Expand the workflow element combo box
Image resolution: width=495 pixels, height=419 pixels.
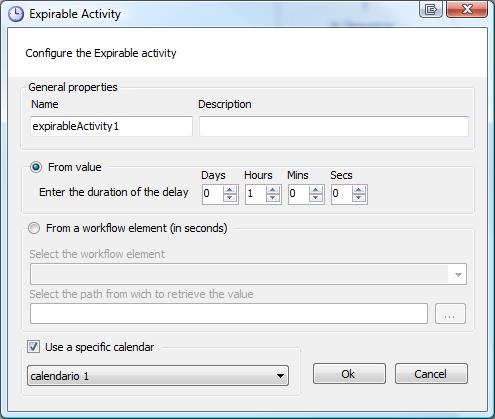[248, 274]
